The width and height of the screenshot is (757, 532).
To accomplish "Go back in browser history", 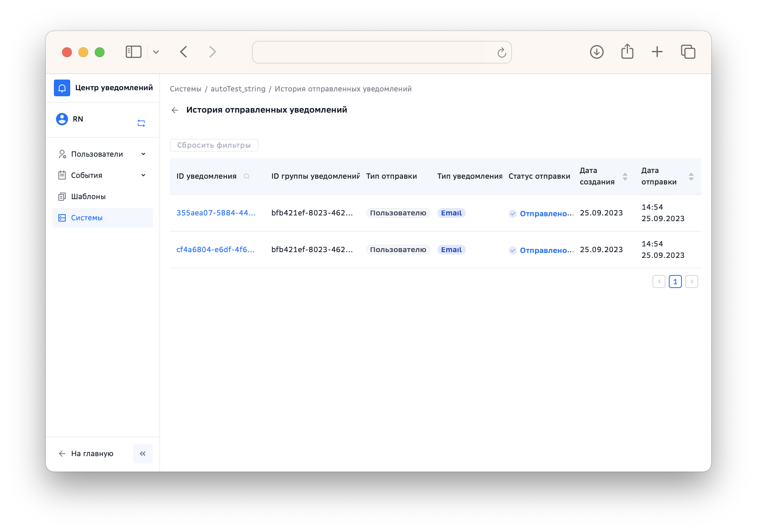I will pos(184,52).
